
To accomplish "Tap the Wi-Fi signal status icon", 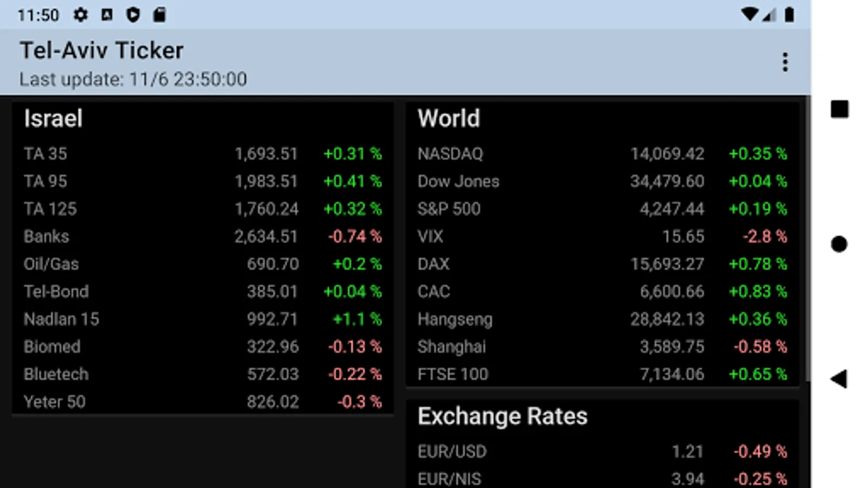I will 750,15.
